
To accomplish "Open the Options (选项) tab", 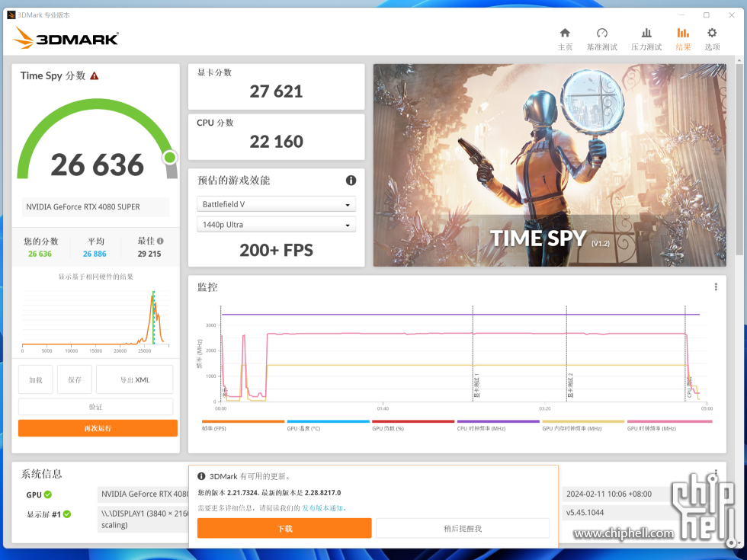I will pyautogui.click(x=712, y=39).
